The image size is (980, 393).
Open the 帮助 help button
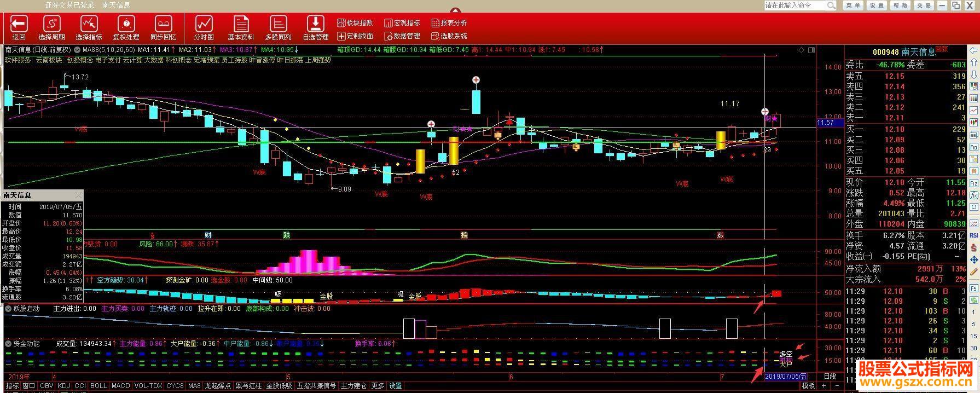(x=900, y=5)
